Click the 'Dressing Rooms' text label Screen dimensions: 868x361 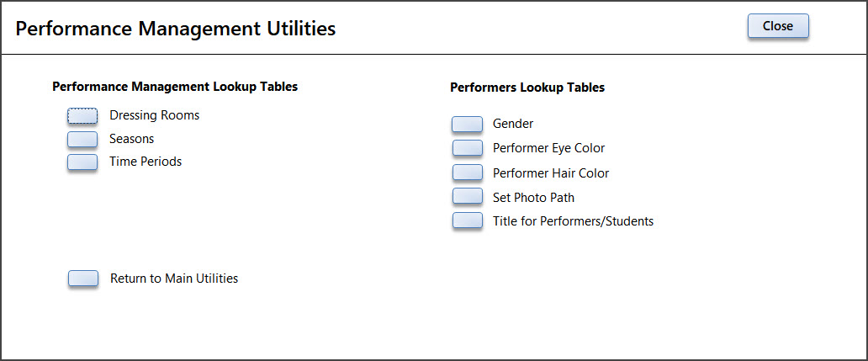click(x=155, y=115)
